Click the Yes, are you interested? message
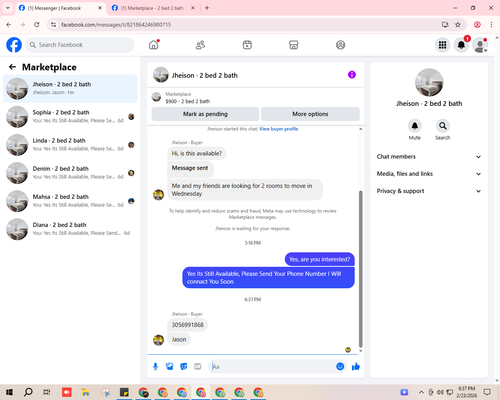This screenshot has width=500, height=400. [x=320, y=259]
